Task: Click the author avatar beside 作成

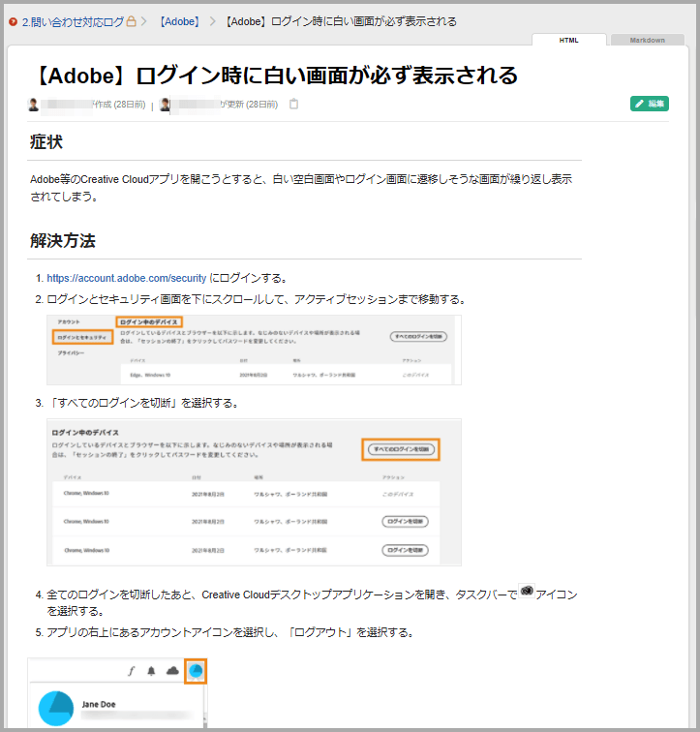Action: [34, 105]
